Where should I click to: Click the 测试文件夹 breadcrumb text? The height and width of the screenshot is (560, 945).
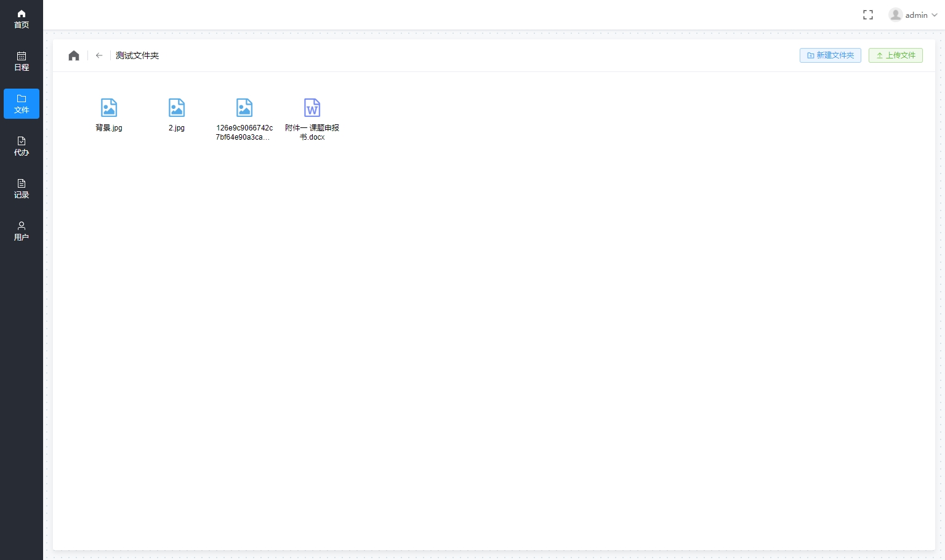pos(137,55)
